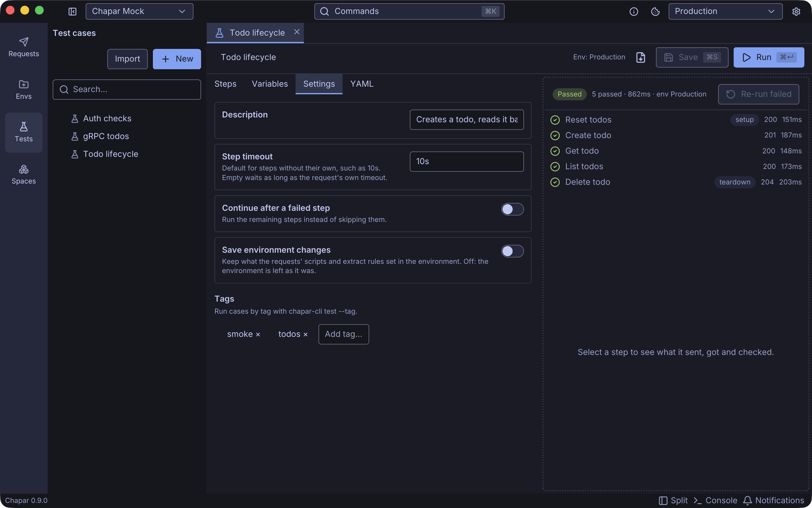This screenshot has height=508, width=812.
Task: Collapse the sidebar with panel toggle icon
Action: pyautogui.click(x=73, y=11)
